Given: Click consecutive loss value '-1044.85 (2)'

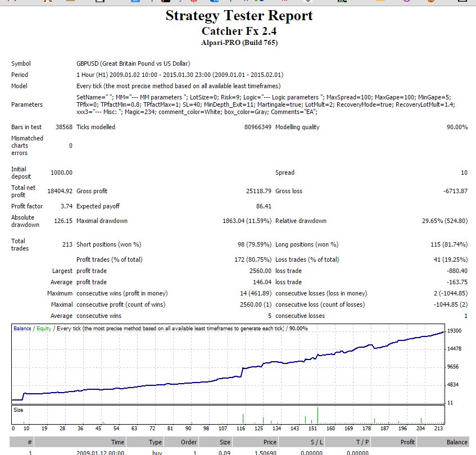Looking at the screenshot, I should (x=451, y=304).
